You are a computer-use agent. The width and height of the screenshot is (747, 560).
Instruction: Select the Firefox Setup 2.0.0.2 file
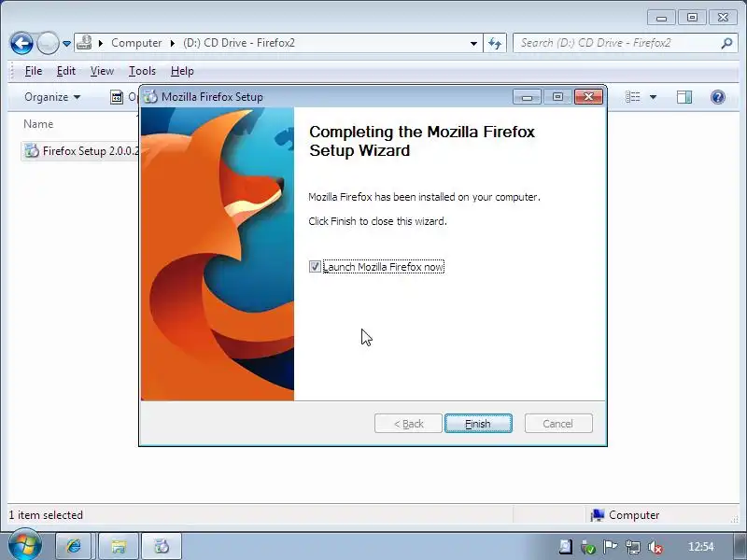81,151
